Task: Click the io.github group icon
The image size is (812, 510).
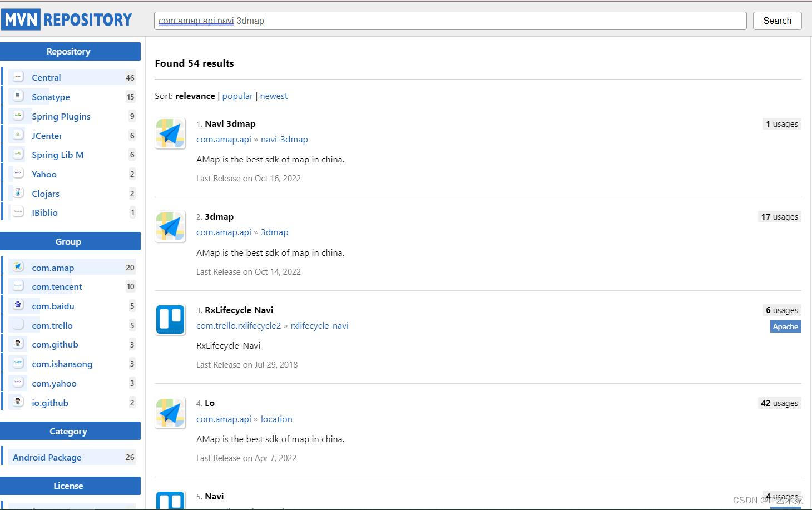Action: (18, 402)
